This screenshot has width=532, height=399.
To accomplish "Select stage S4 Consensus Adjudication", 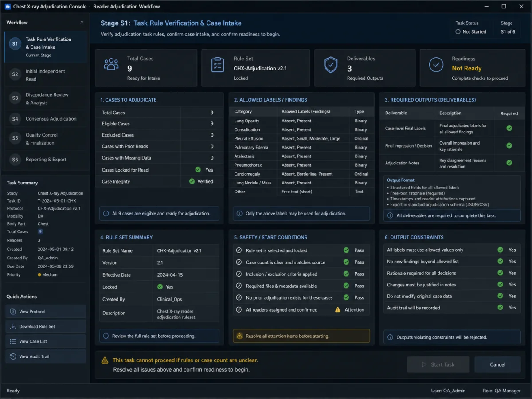I will click(x=45, y=119).
